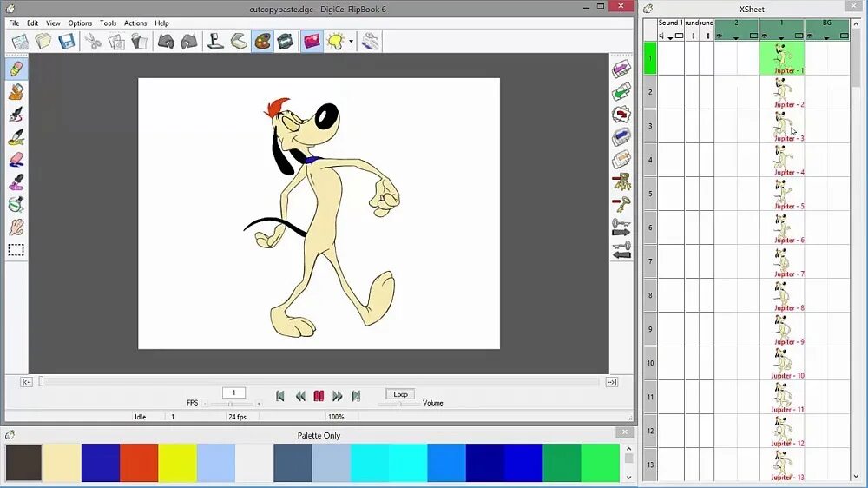The image size is (868, 488).
Task: Select the Eraser tool
Action: pos(16,160)
